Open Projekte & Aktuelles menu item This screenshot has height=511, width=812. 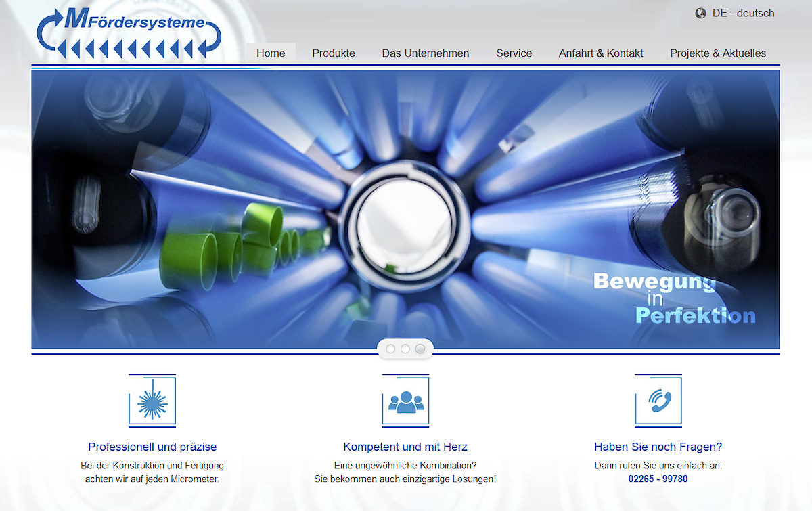point(718,53)
